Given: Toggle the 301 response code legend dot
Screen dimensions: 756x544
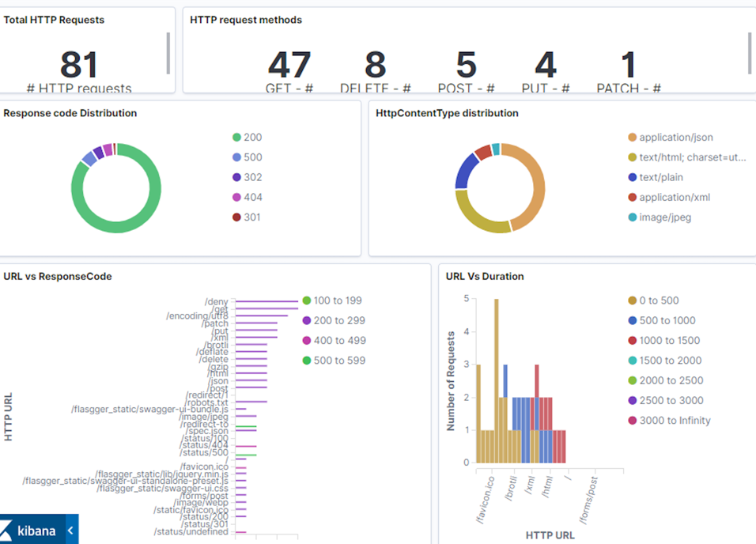Looking at the screenshot, I should (236, 217).
